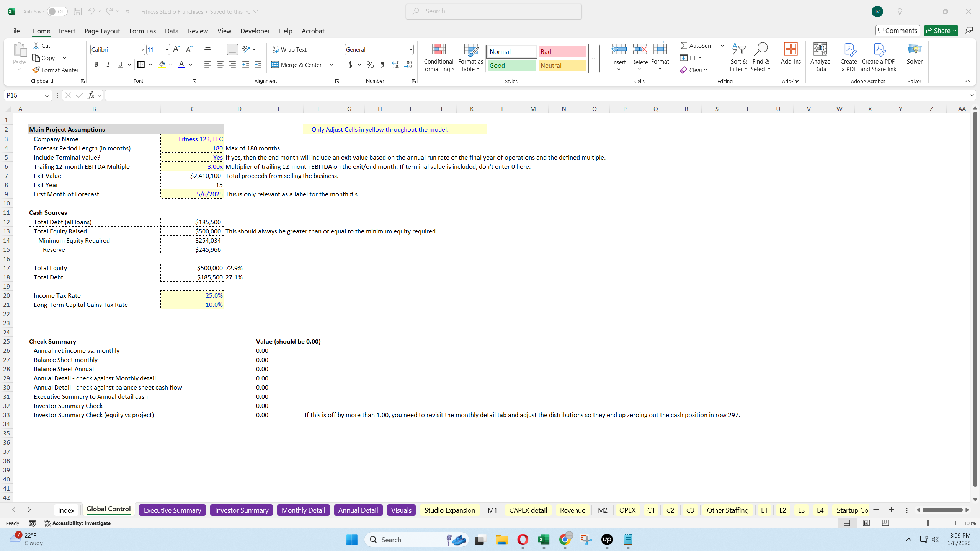Screen dimensions: 980x551
Task: Switch to Page Break Preview view
Action: [x=885, y=523]
